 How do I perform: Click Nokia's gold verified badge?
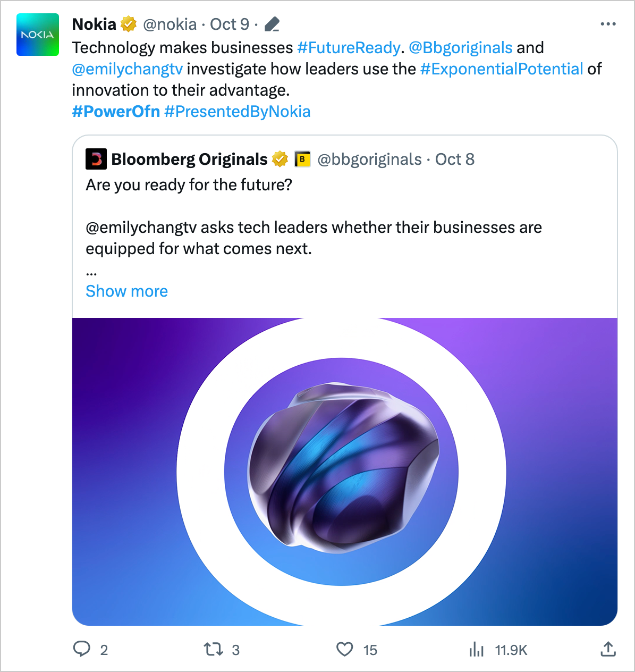click(x=129, y=24)
